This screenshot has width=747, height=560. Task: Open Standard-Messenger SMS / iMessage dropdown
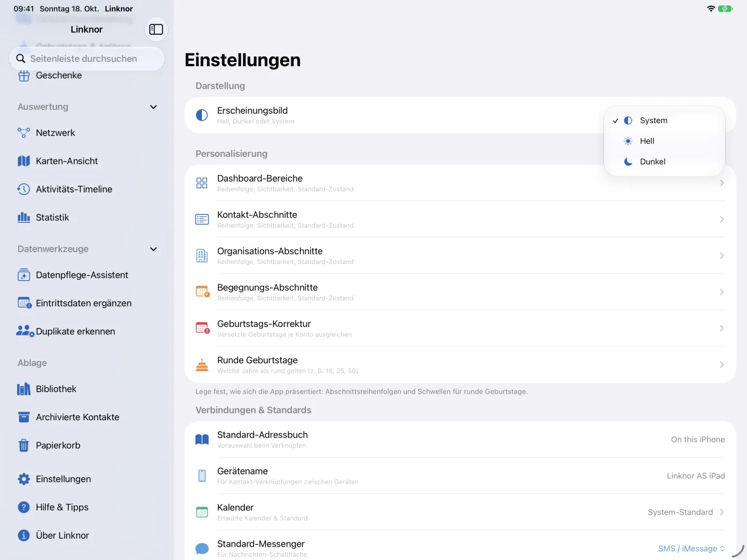[x=692, y=548]
